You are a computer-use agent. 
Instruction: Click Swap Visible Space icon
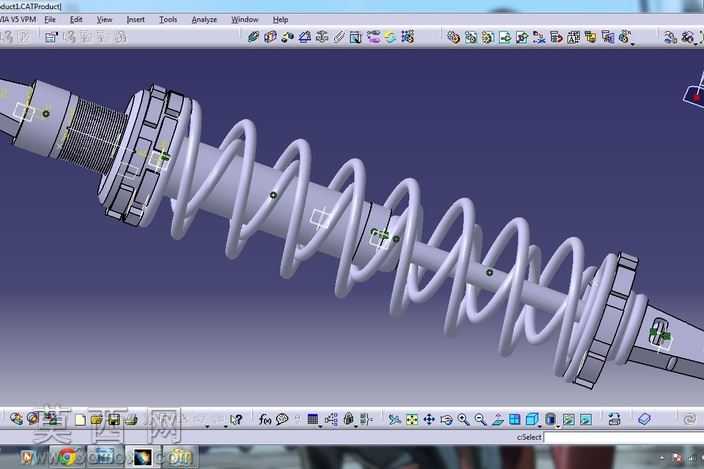coord(586,420)
